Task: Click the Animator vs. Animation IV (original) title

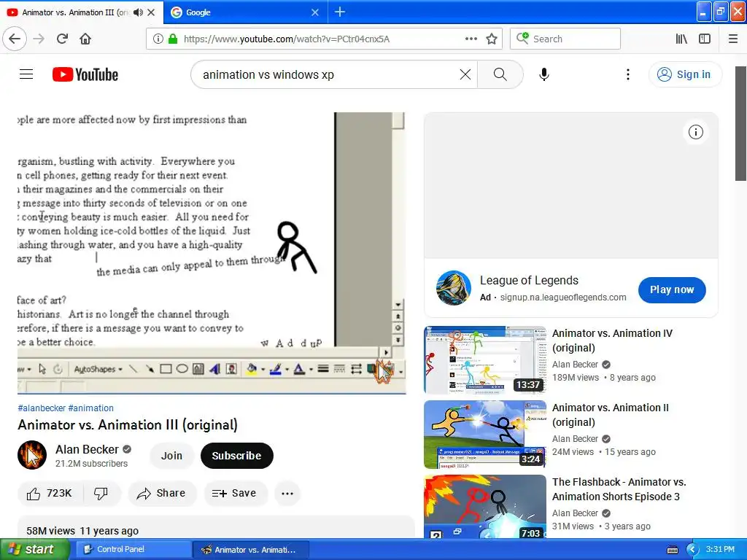Action: (612, 341)
